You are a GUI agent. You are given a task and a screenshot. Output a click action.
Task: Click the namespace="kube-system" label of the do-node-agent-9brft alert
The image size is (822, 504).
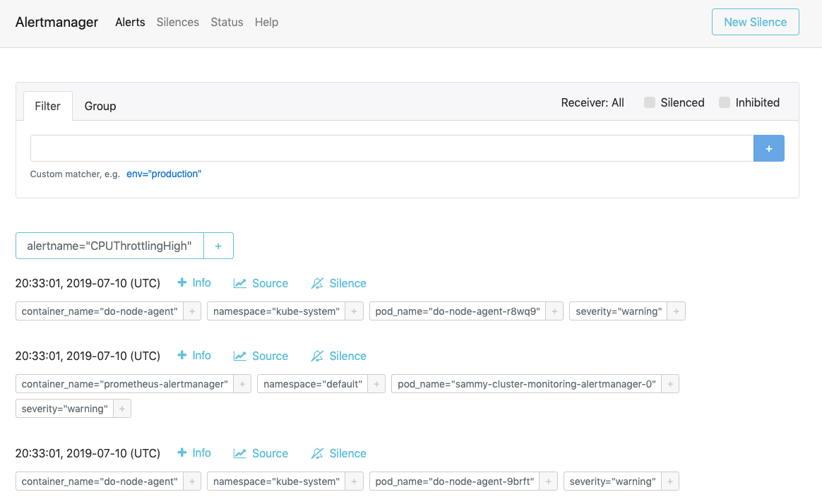click(276, 481)
